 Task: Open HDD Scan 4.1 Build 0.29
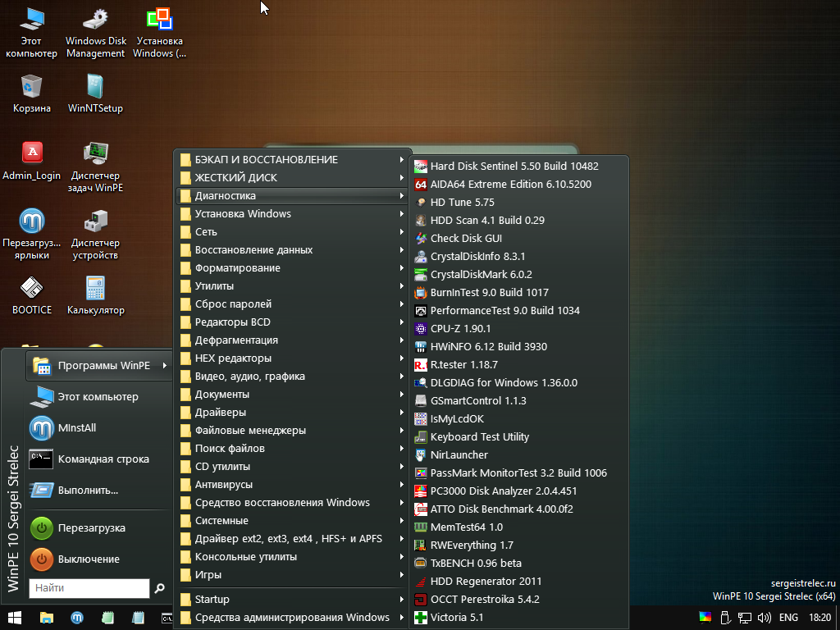pos(518,220)
